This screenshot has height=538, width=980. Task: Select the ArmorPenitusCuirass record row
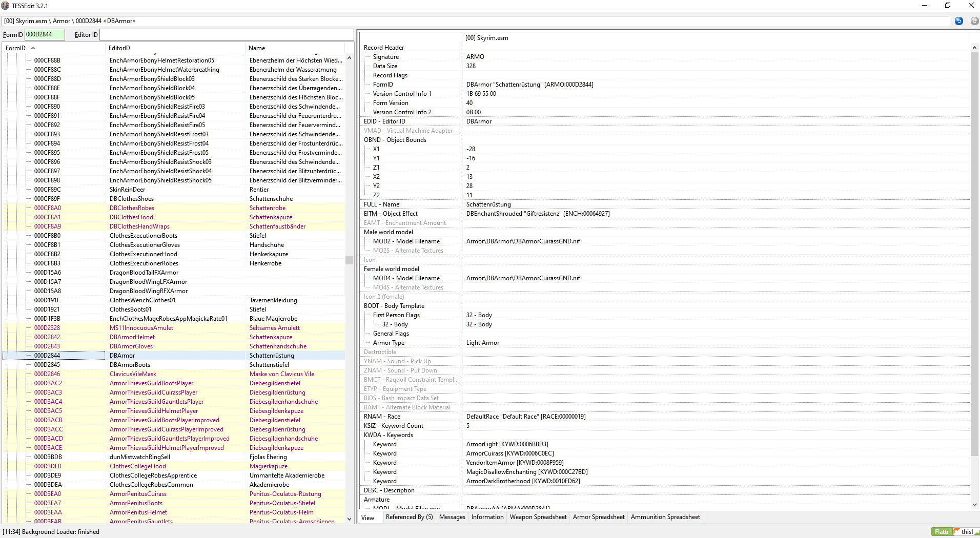[174, 494]
